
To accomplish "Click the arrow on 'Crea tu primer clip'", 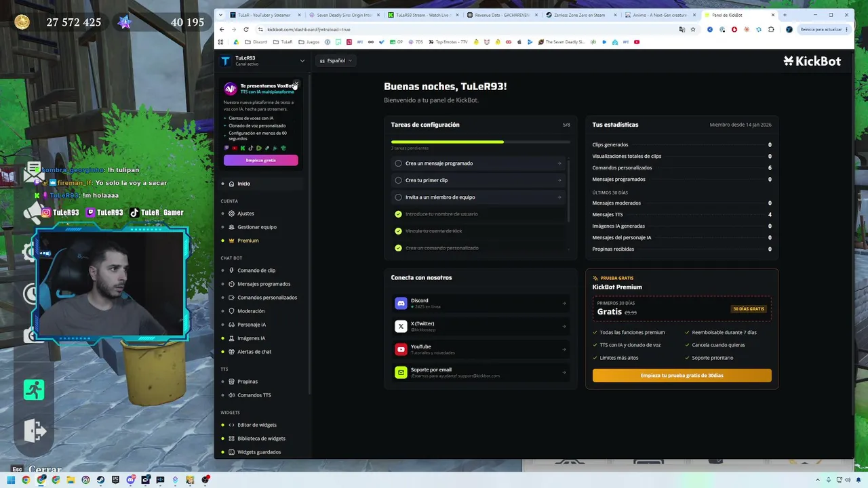I will (559, 180).
